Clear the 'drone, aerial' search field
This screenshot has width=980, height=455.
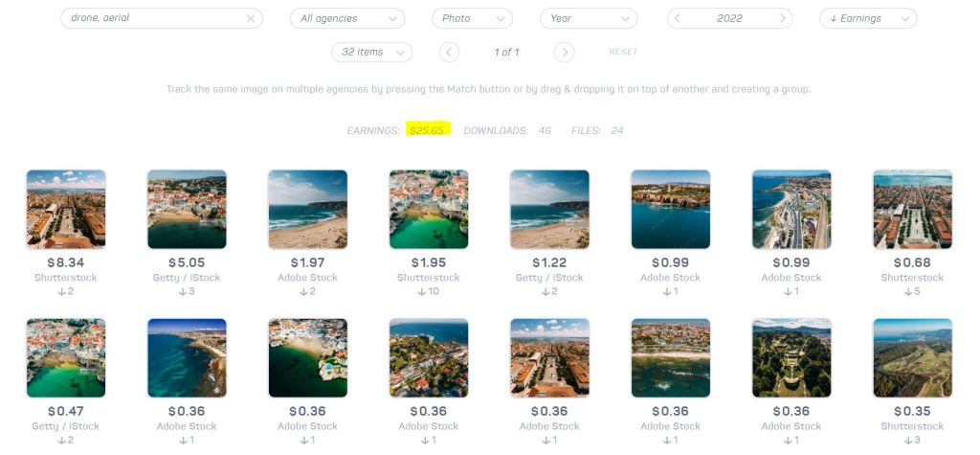point(251,18)
